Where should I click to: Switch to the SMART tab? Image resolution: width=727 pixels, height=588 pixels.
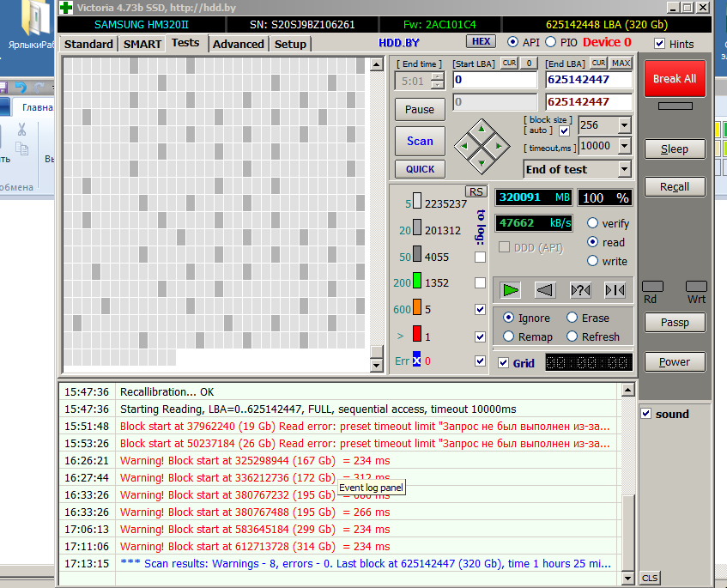pyautogui.click(x=142, y=44)
